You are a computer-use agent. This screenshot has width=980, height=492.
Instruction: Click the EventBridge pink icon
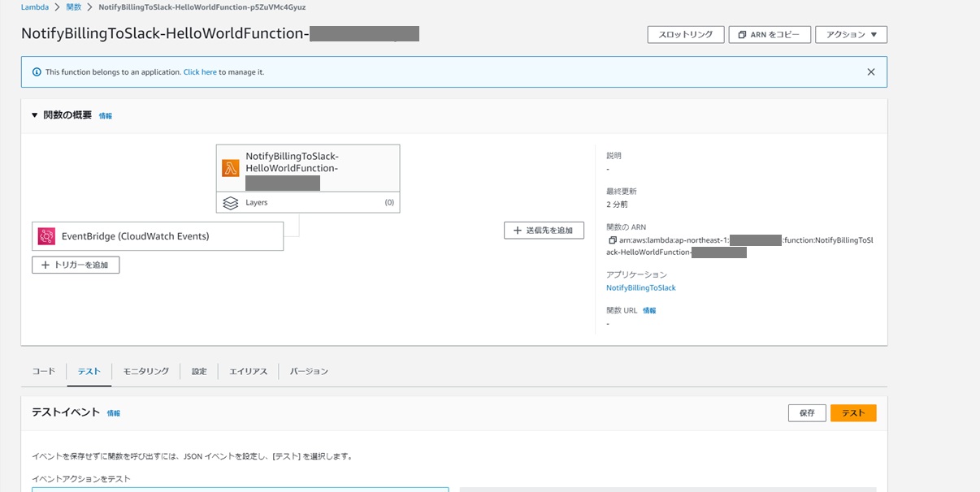tap(46, 236)
